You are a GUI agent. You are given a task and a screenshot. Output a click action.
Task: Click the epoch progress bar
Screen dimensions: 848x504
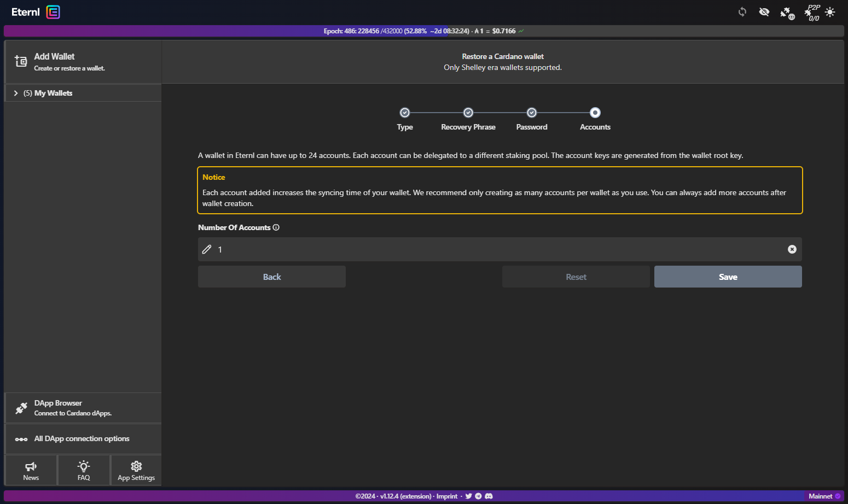click(x=424, y=31)
